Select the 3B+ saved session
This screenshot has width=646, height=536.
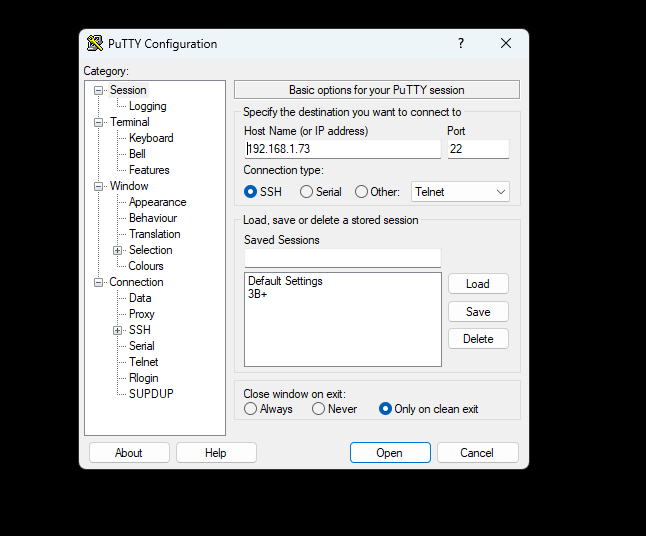click(x=257, y=294)
